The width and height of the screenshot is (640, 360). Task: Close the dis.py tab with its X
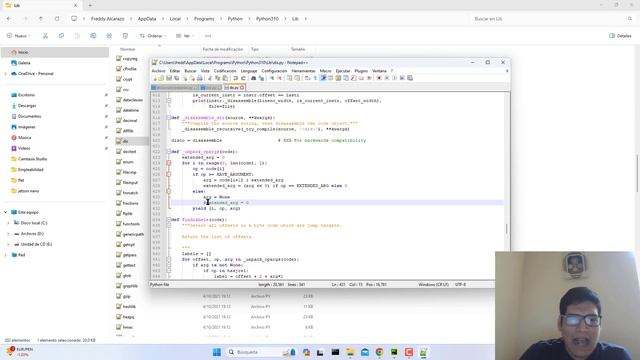242,87
